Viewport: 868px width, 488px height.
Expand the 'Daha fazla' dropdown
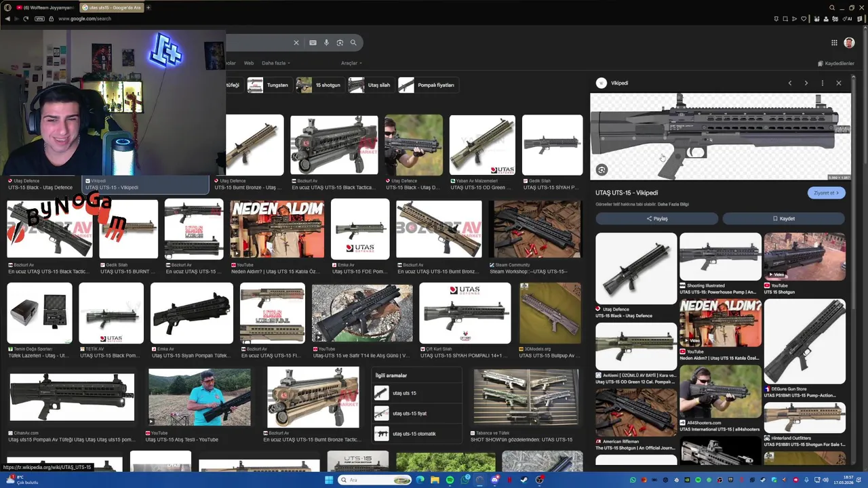pos(275,63)
